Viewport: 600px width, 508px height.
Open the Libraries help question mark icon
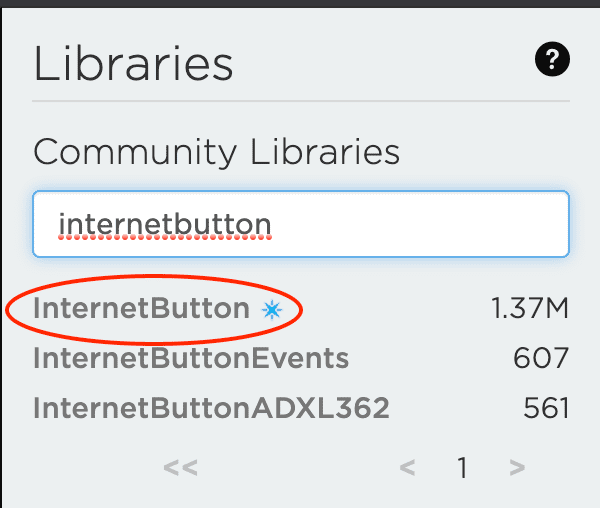(x=552, y=59)
